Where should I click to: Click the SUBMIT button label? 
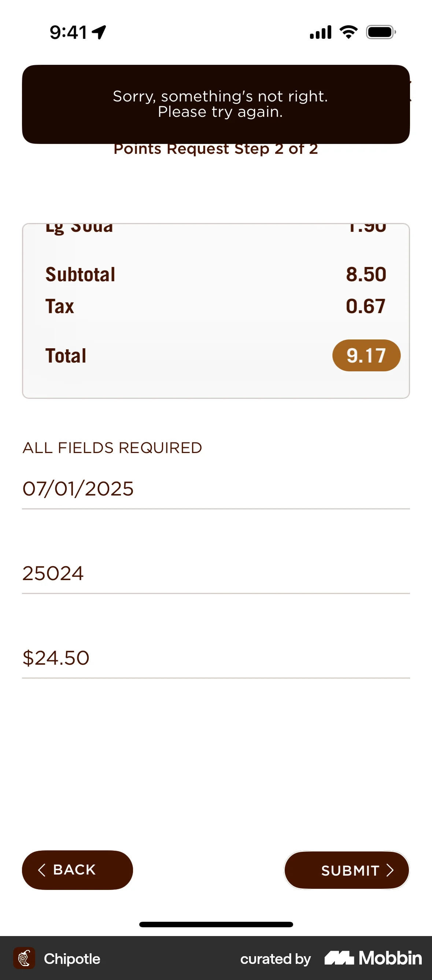(350, 871)
